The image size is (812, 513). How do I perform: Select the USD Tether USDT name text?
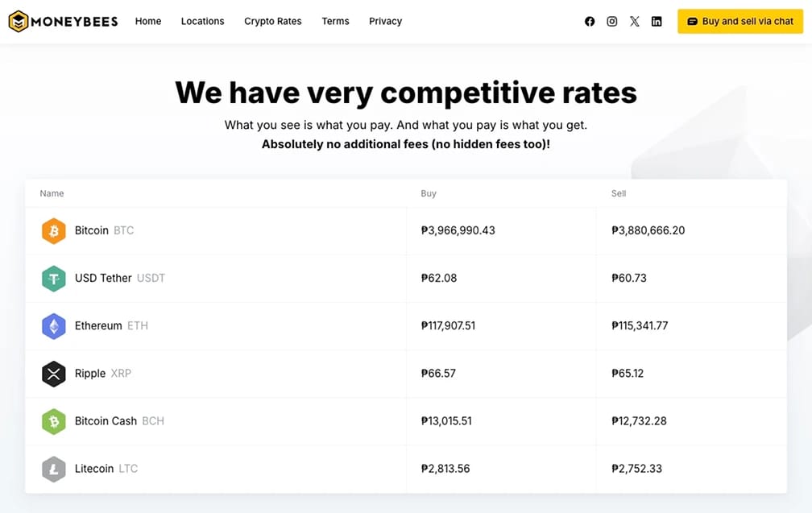point(119,278)
